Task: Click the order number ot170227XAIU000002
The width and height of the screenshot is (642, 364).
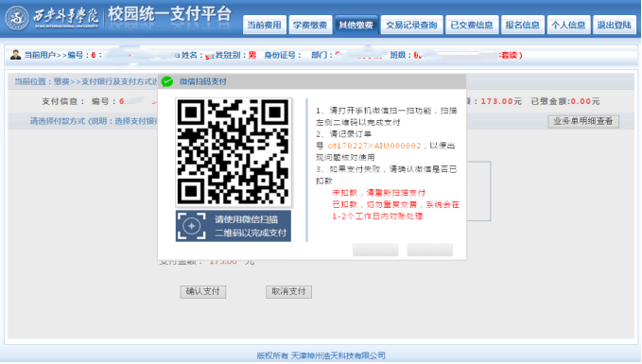Action: (374, 146)
